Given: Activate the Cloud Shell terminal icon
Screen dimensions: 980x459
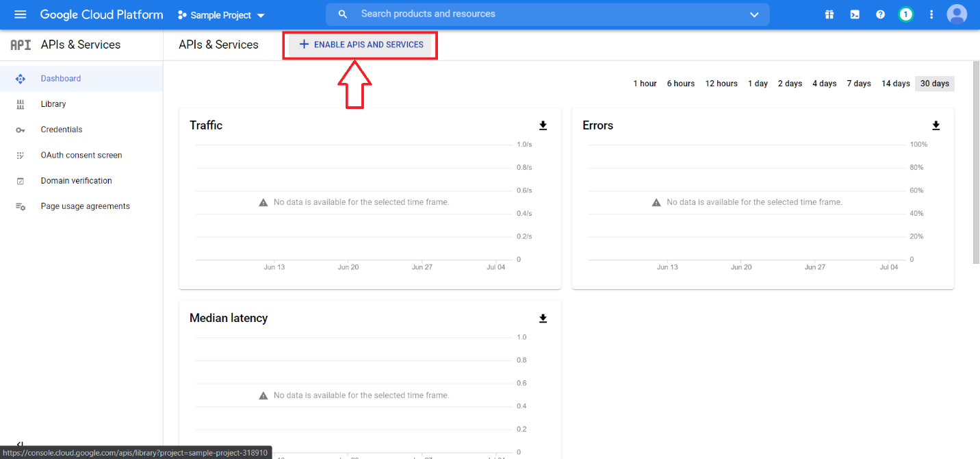Looking at the screenshot, I should 855,14.
